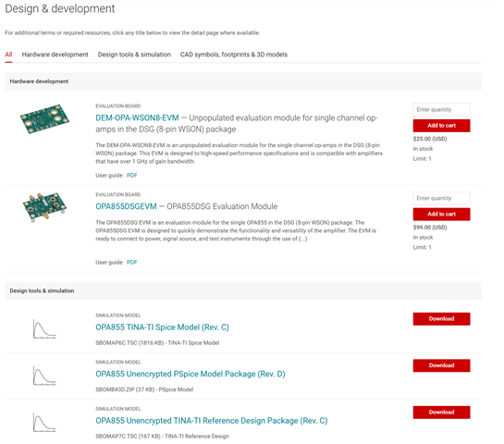This screenshot has width=504, height=444.
Task: Focus quantity field for OPA855DSGEVM
Action: pos(441,198)
